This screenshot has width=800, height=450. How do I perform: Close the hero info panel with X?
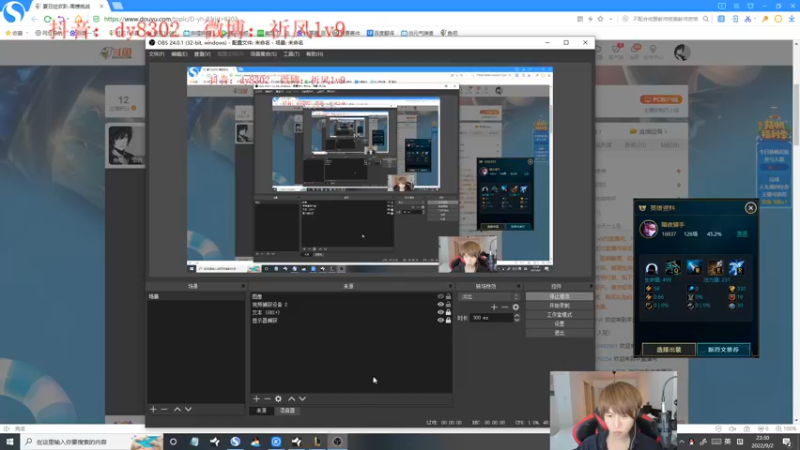(x=751, y=208)
